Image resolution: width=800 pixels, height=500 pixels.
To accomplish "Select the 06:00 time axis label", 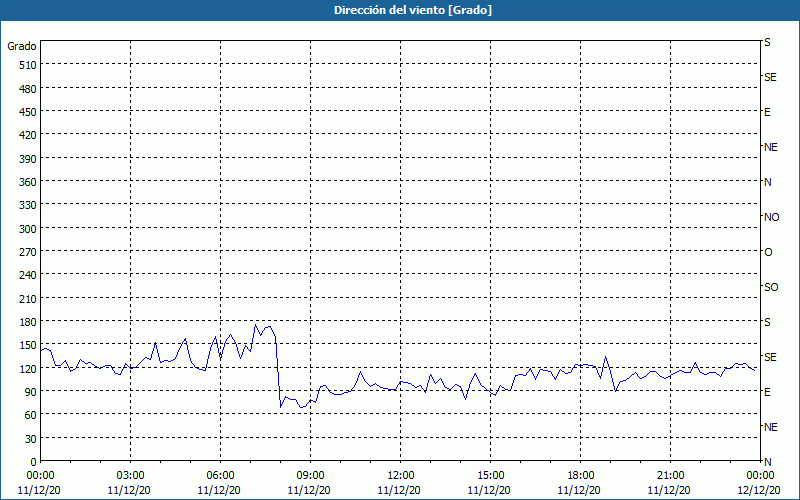I will click(x=220, y=476).
